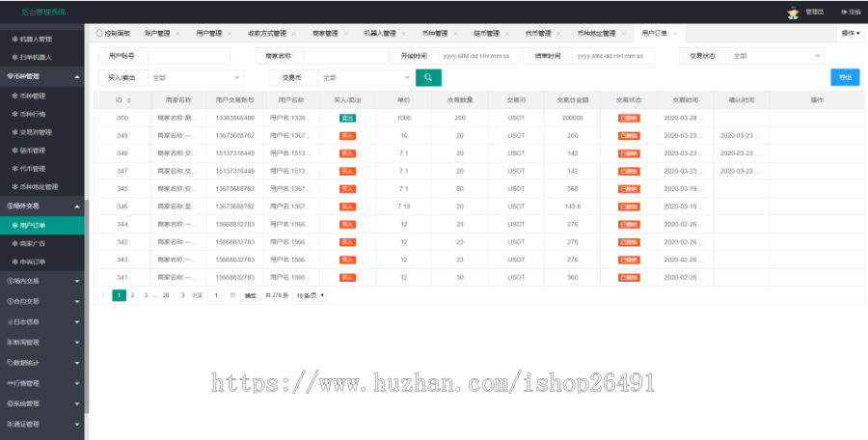Close the 币种管理 tab
This screenshot has width=868, height=440.
[x=455, y=34]
